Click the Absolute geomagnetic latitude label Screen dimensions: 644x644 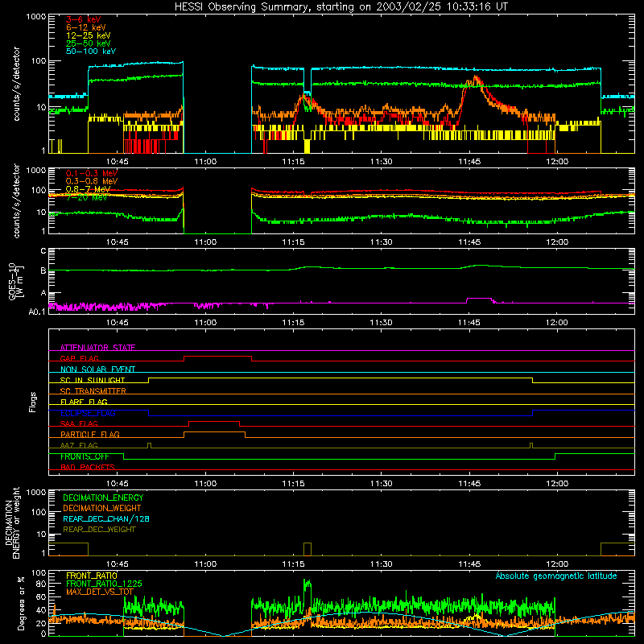[556, 576]
